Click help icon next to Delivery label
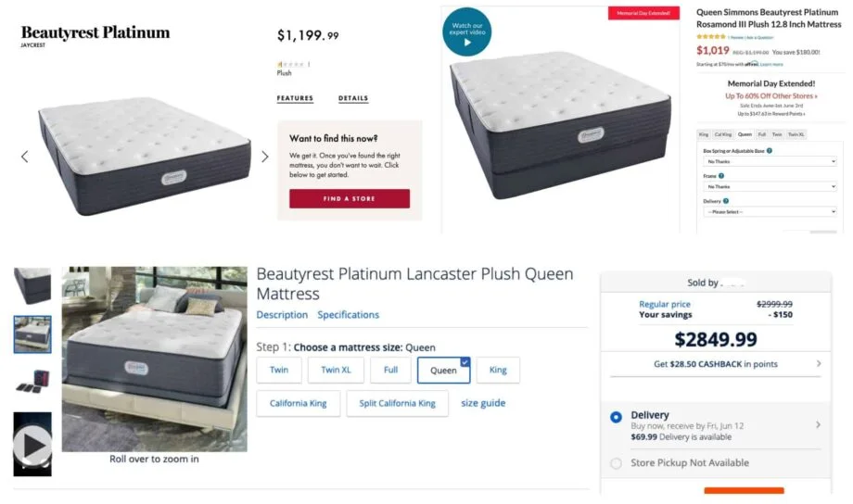This screenshot has height=504, width=853. (x=726, y=201)
